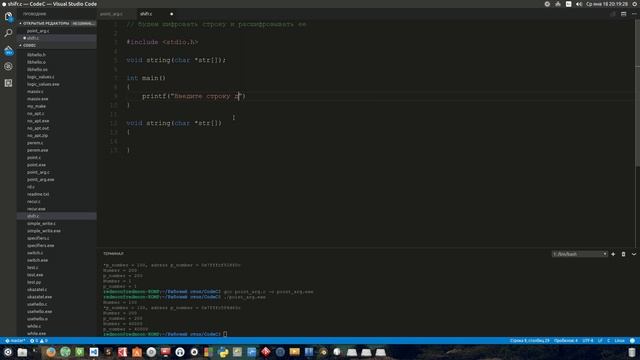Click the clock in the top panel
Image resolution: width=640 pixels, height=360 pixels.
607,4
